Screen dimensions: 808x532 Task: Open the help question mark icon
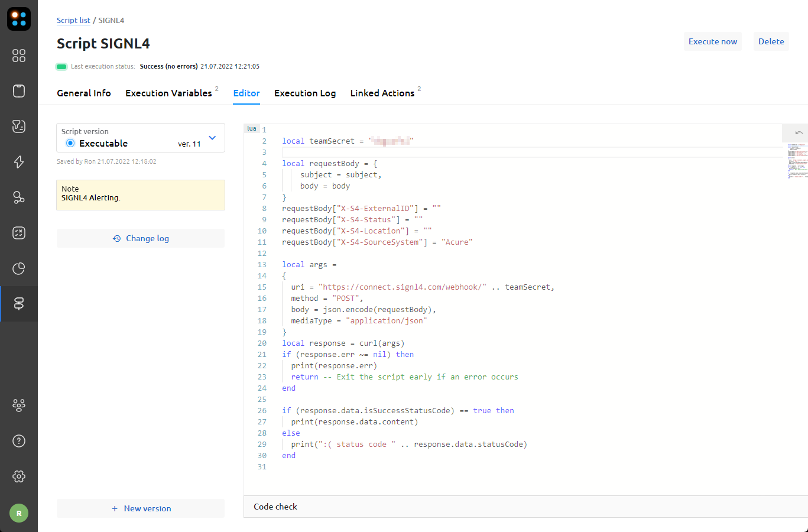(x=19, y=441)
